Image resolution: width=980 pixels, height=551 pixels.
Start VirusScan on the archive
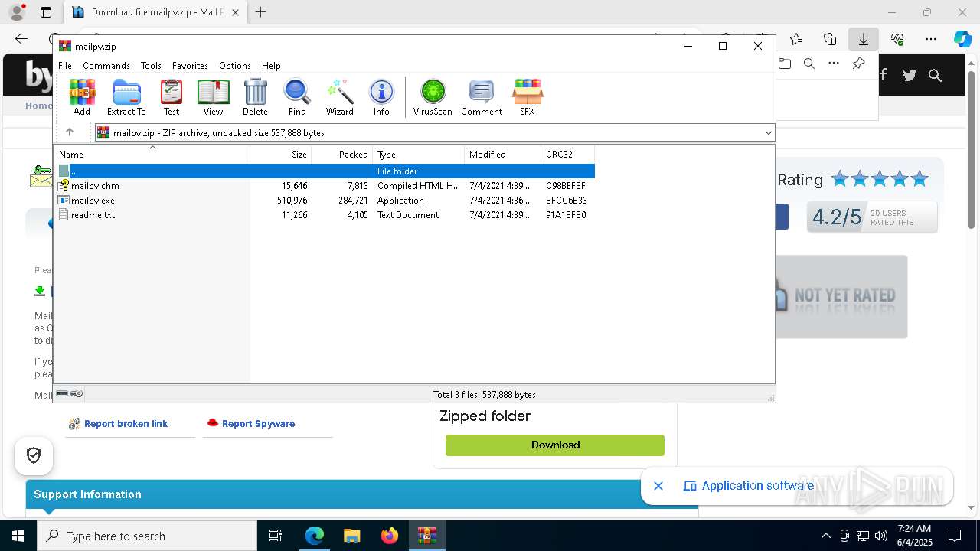point(433,97)
